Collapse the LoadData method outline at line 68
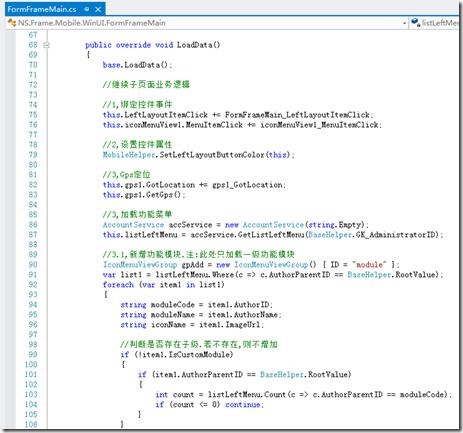Screen dimensions: 463x433 tap(46, 45)
